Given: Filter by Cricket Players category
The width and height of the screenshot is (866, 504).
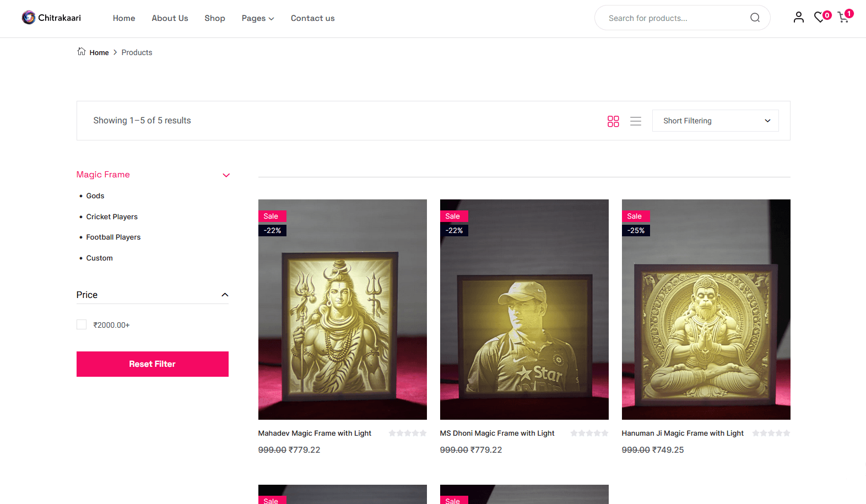Looking at the screenshot, I should coord(112,217).
